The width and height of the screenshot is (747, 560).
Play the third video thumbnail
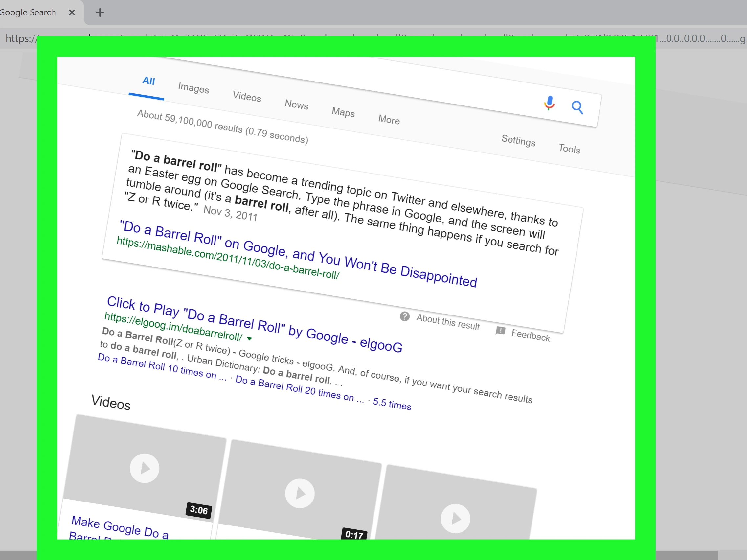[455, 518]
